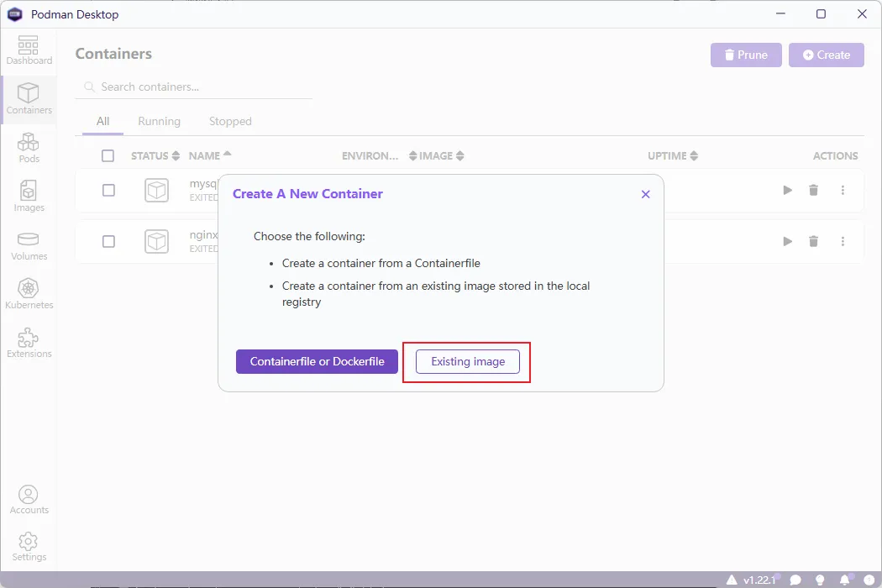Delete the nginx container using trash icon
The height and width of the screenshot is (588, 882).
[813, 242]
